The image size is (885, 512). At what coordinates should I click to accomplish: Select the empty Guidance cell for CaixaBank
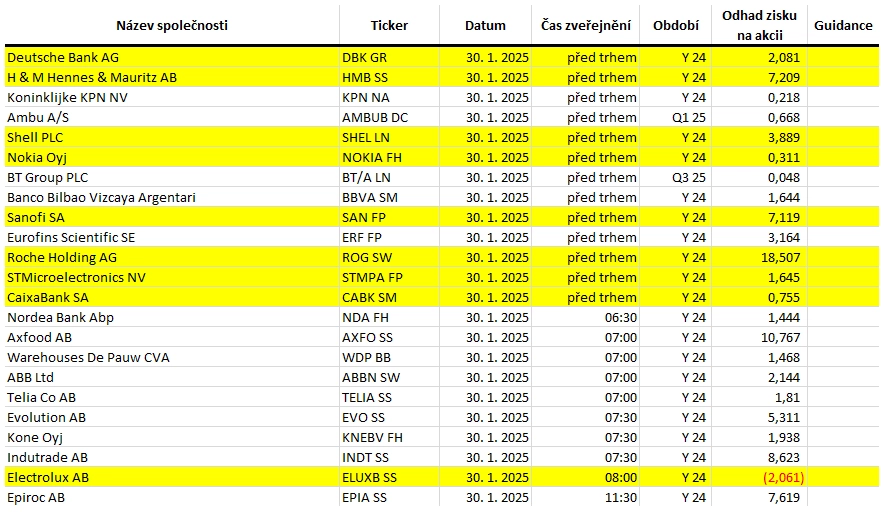click(x=843, y=297)
